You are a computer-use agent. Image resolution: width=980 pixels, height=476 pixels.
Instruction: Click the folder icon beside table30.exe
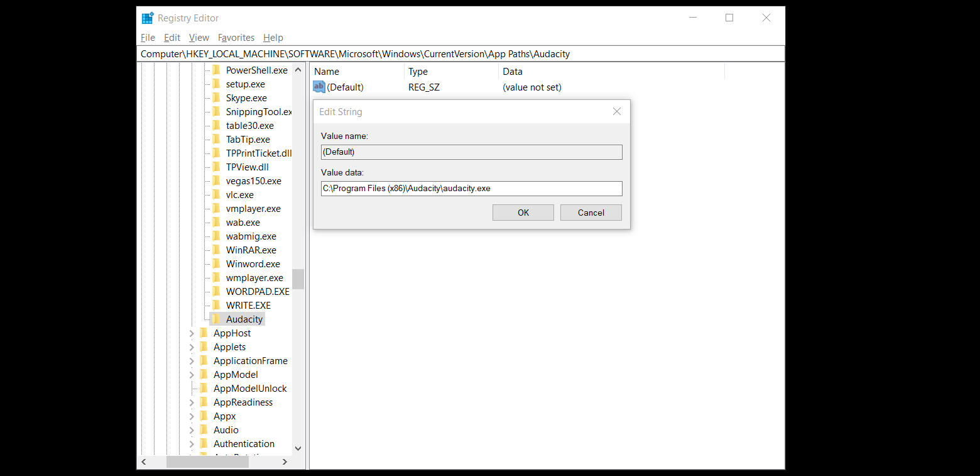(216, 125)
